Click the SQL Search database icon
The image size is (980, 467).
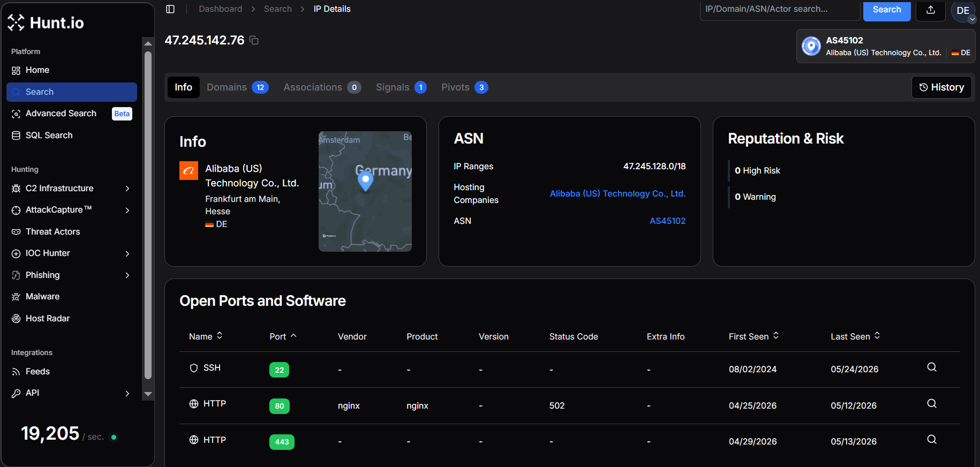16,135
